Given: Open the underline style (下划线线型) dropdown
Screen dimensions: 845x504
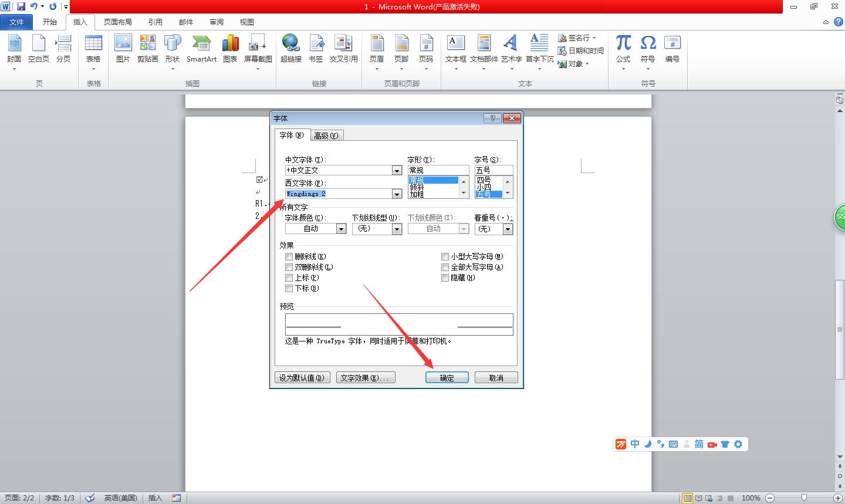Looking at the screenshot, I should pos(397,229).
